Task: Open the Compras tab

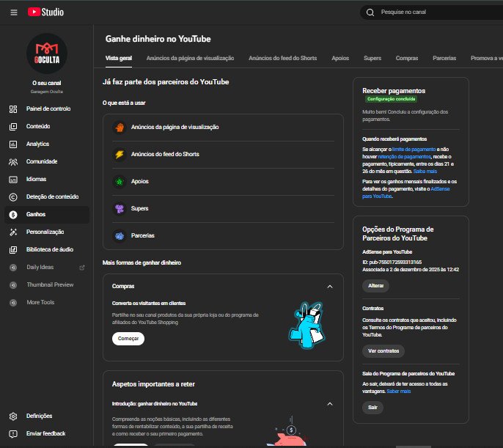Action: (x=407, y=58)
